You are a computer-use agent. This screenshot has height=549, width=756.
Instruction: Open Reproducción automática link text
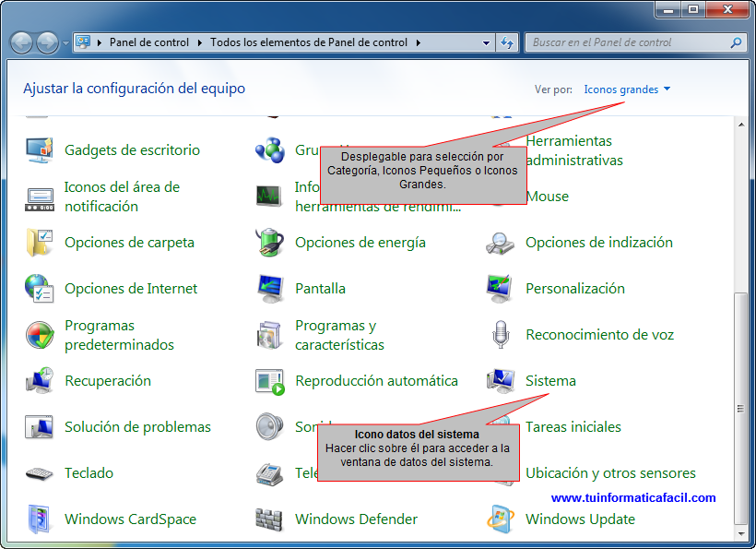tap(376, 381)
